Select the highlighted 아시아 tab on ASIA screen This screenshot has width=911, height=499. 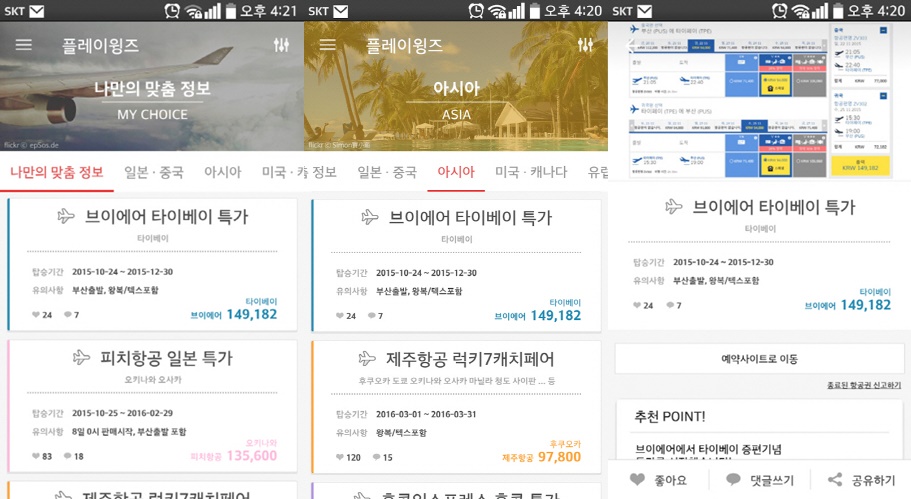coord(456,172)
